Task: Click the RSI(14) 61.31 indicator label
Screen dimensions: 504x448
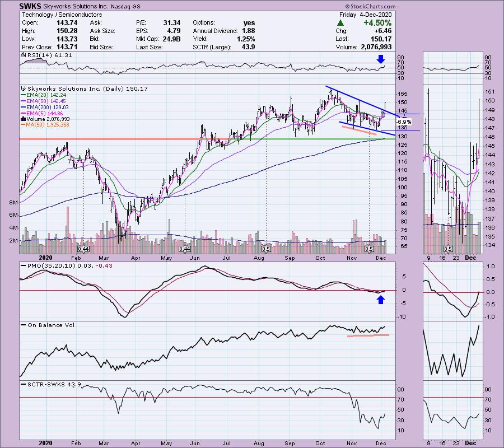Action: (50, 55)
